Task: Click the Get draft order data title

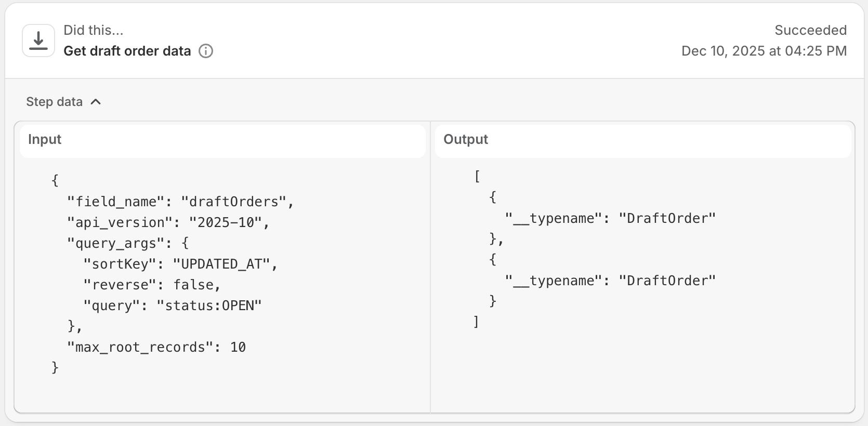Action: [127, 51]
